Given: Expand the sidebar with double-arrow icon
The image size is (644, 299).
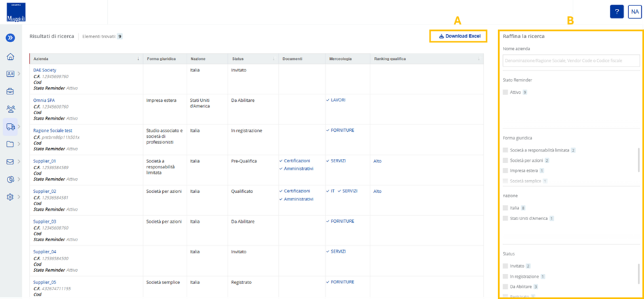Looking at the screenshot, I should click(10, 38).
